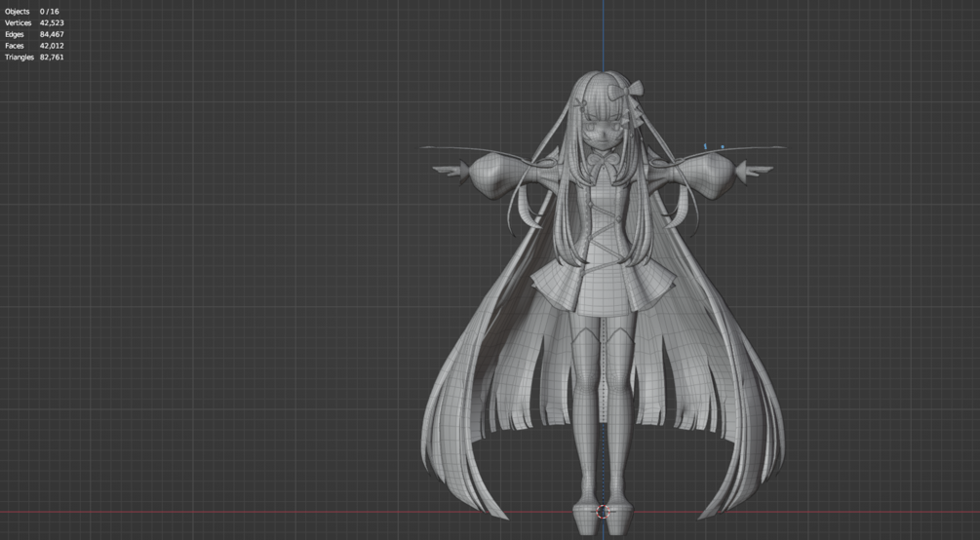Viewport: 980px width, 540px height.
Task: Click the Edges 84,467 statistic
Action: [34, 34]
